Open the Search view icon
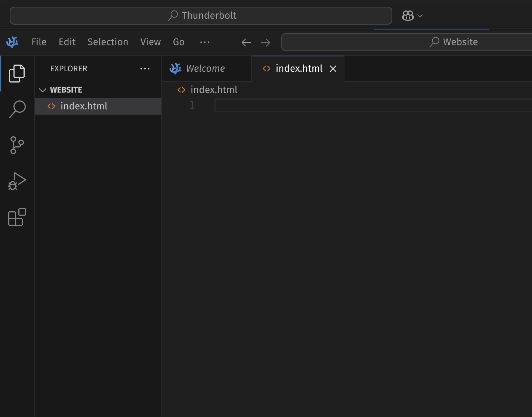The height and width of the screenshot is (417, 532). coord(17,109)
